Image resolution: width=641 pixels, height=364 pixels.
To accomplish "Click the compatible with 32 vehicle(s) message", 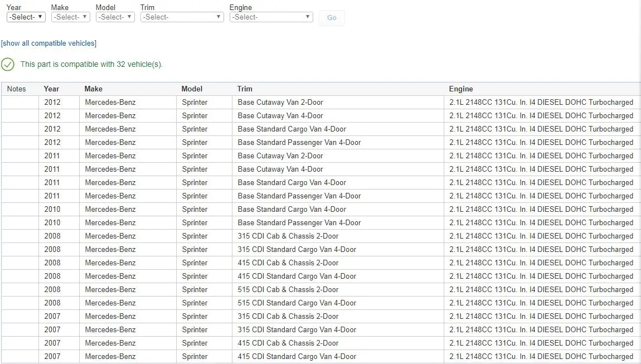I will [x=91, y=64].
